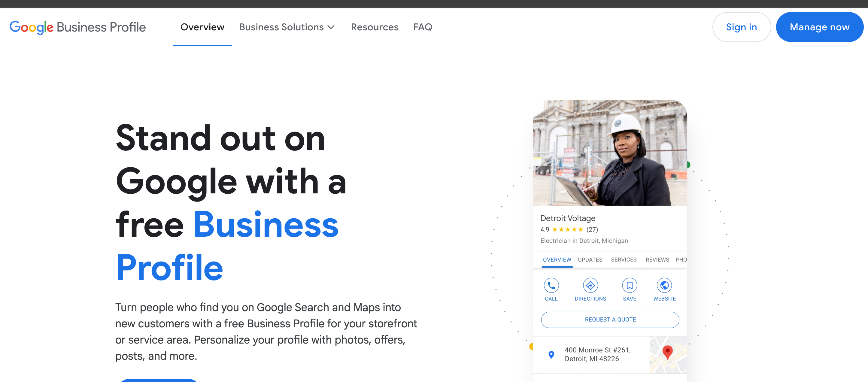Click the WEBSITE label text
Image resolution: width=868 pixels, height=382 pixels.
tap(664, 299)
